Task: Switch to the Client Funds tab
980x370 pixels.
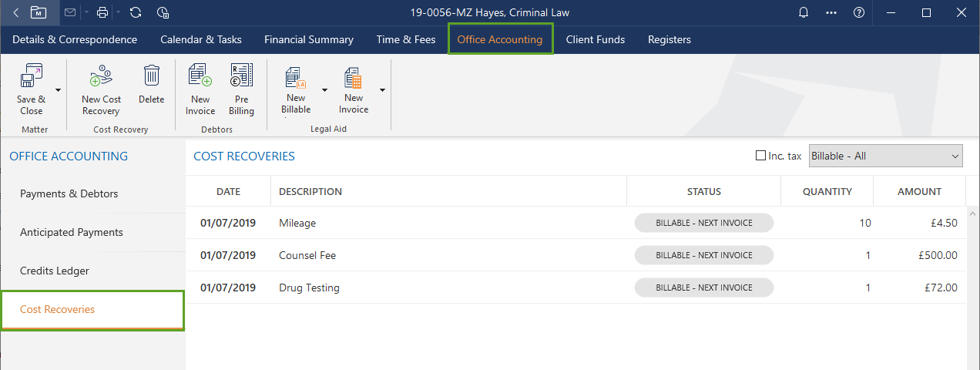Action: (595, 39)
